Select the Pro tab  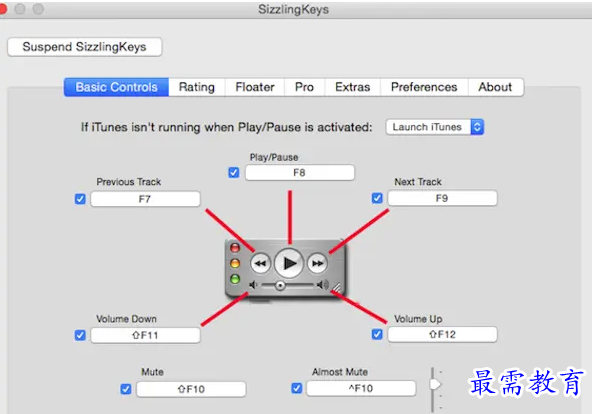[x=304, y=87]
